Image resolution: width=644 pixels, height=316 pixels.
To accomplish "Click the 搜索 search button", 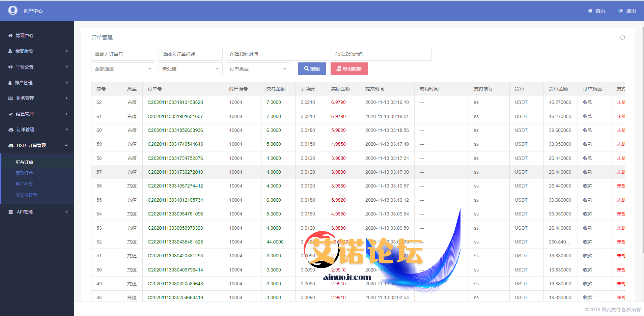I will coord(312,69).
